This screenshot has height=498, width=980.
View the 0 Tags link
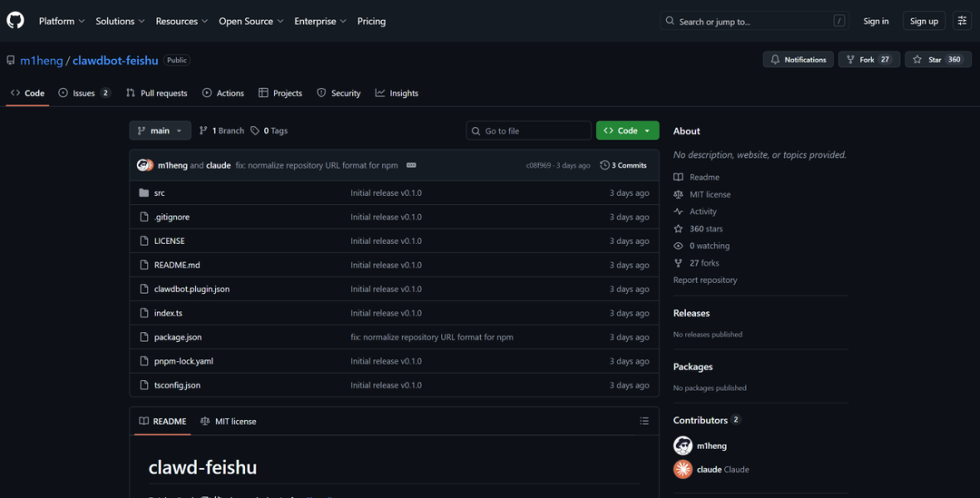269,131
